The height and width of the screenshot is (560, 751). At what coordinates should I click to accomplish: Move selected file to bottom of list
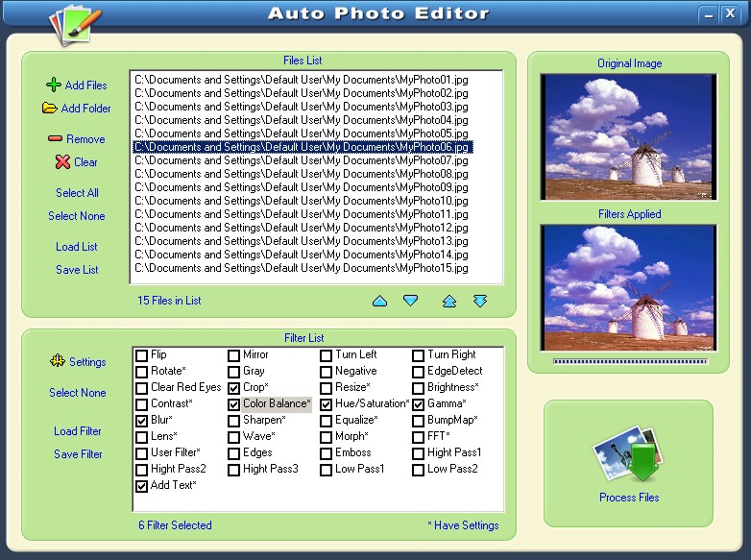click(480, 302)
